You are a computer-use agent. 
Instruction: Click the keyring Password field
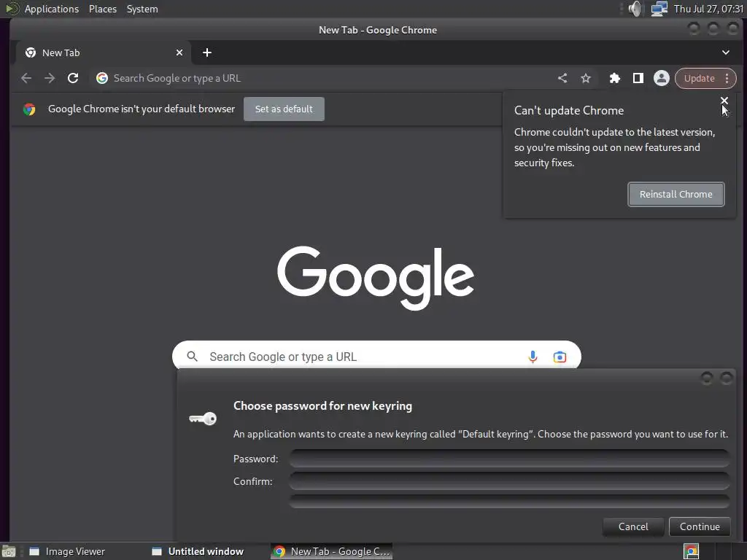pyautogui.click(x=509, y=459)
